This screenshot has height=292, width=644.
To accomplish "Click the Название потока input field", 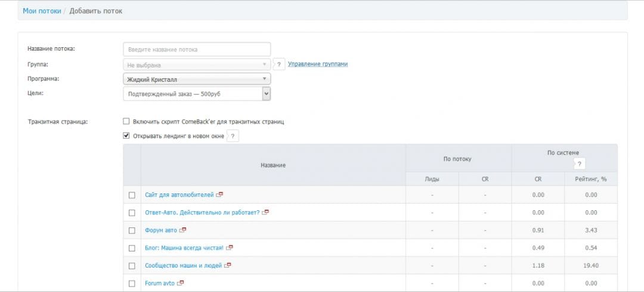I will tap(196, 50).
